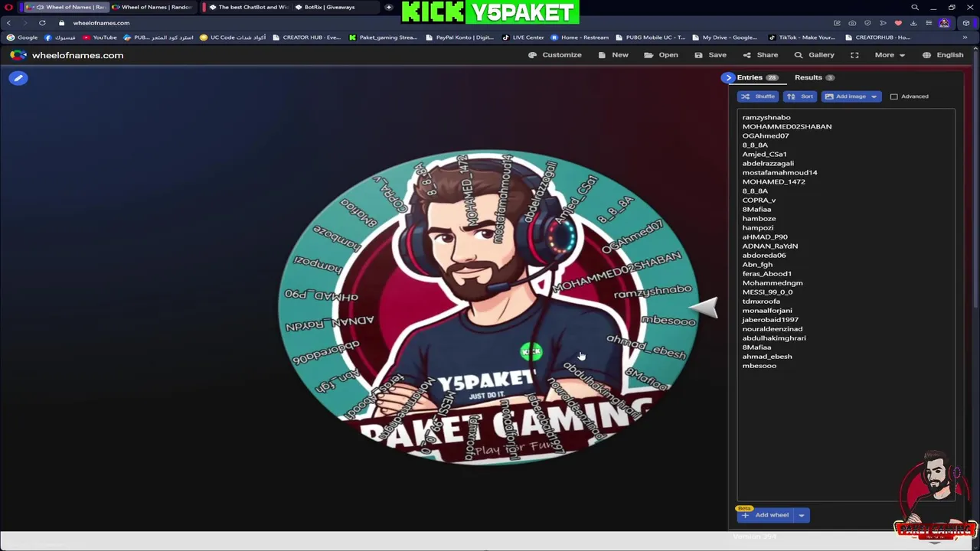This screenshot has width=980, height=551.
Task: Open the YouTube bookmark
Action: pos(100,37)
